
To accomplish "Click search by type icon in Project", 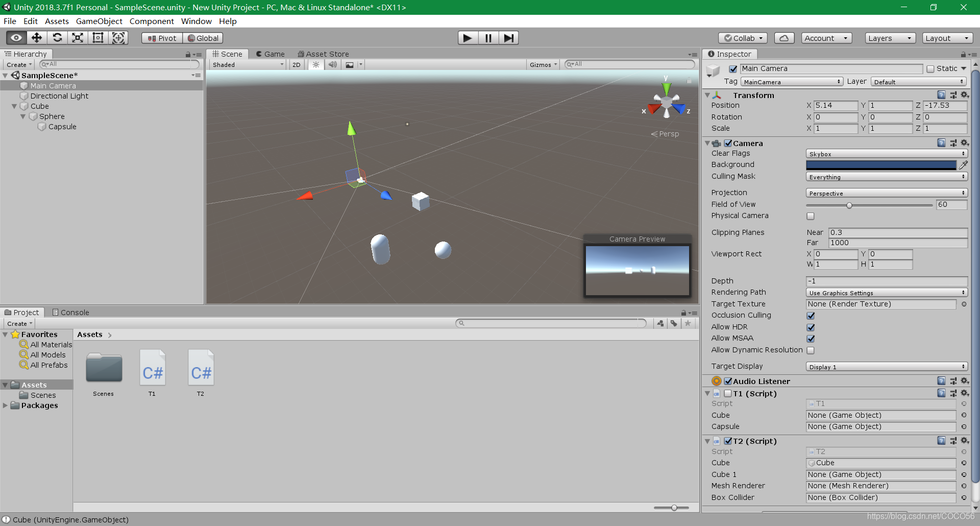I will click(x=660, y=323).
